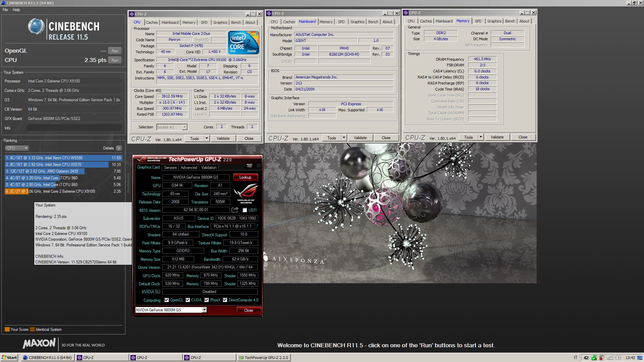Run the OpenGL benchmark
644x362 pixels.
pyautogui.click(x=115, y=51)
